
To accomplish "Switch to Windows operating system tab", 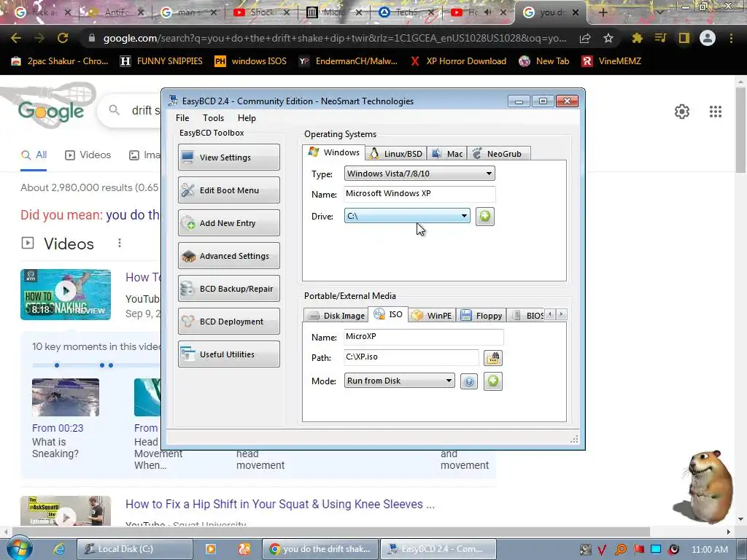I will point(334,152).
